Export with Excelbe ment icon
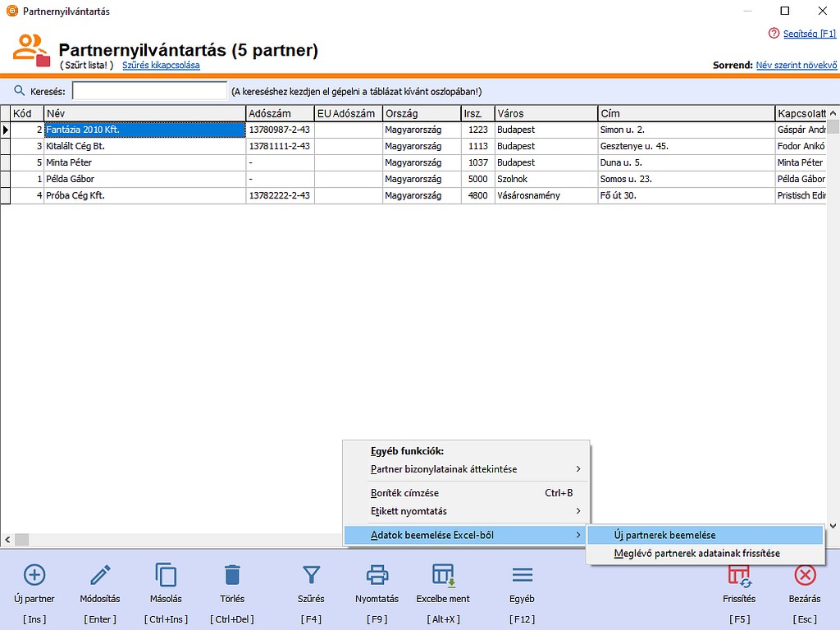The height and width of the screenshot is (630, 840). coord(443,574)
